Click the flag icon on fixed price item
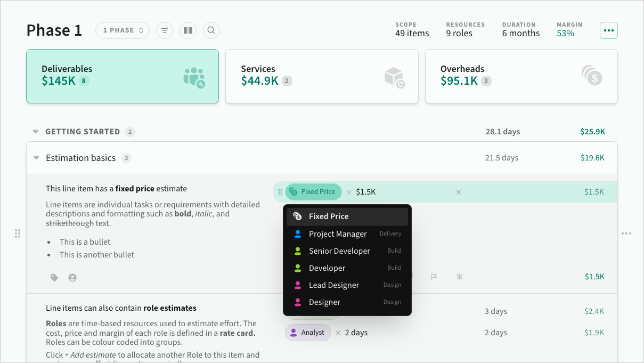The image size is (644, 363). point(434,277)
